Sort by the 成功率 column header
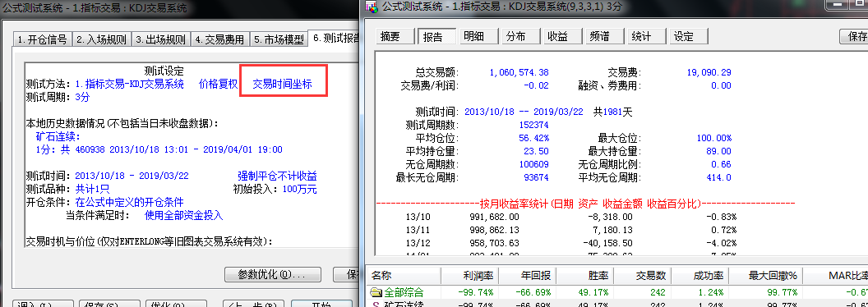Screen dimensions: 868x307 pos(701,276)
